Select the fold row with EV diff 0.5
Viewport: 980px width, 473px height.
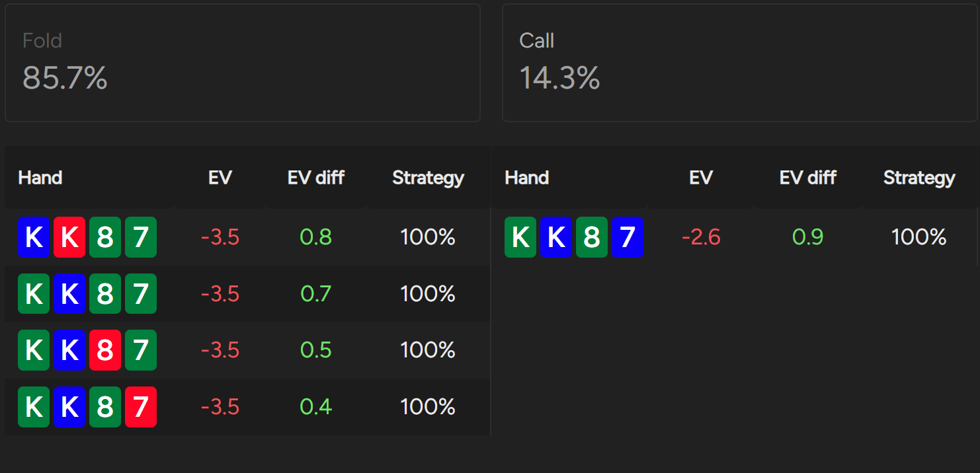click(x=247, y=350)
